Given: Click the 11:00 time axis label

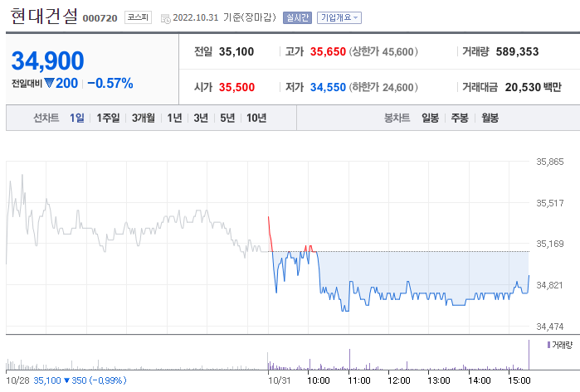Looking at the screenshot, I should pyautogui.click(x=358, y=380).
